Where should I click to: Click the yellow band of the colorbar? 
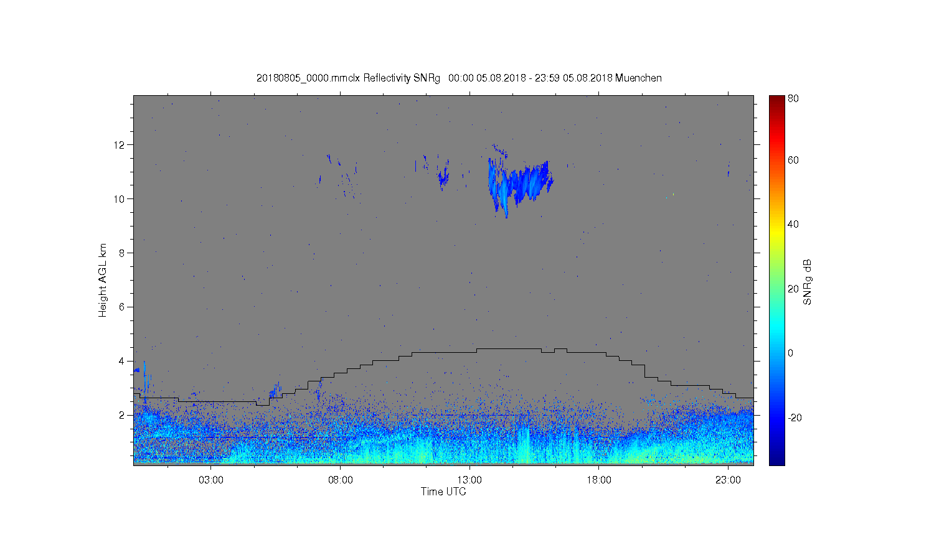click(776, 231)
